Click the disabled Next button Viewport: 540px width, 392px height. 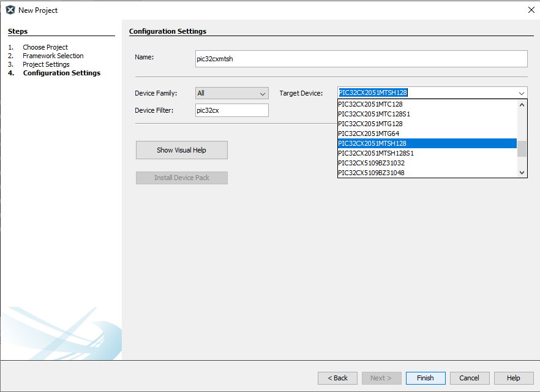pos(381,379)
